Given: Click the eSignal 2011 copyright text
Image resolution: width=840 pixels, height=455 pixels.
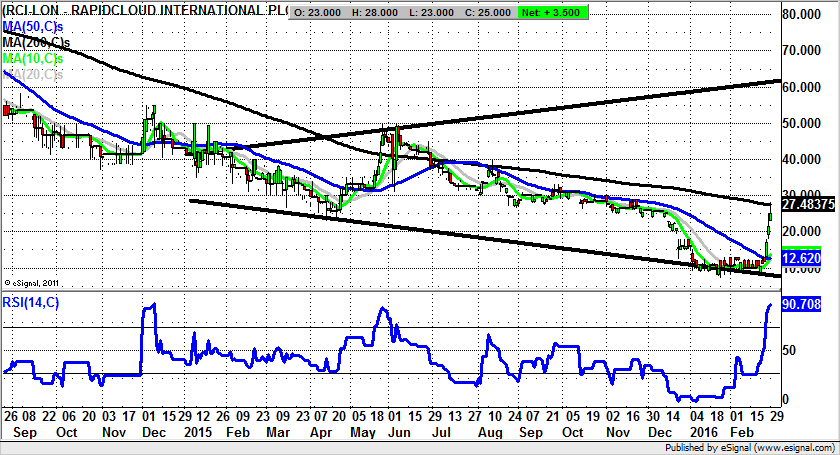Looking at the screenshot, I should click(x=34, y=283).
